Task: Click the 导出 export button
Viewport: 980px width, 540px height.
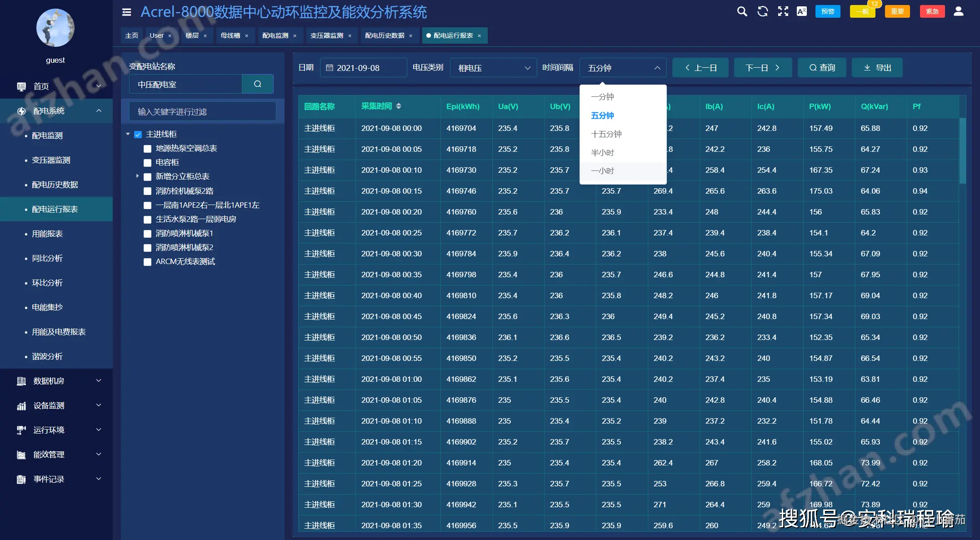Action: [x=877, y=68]
